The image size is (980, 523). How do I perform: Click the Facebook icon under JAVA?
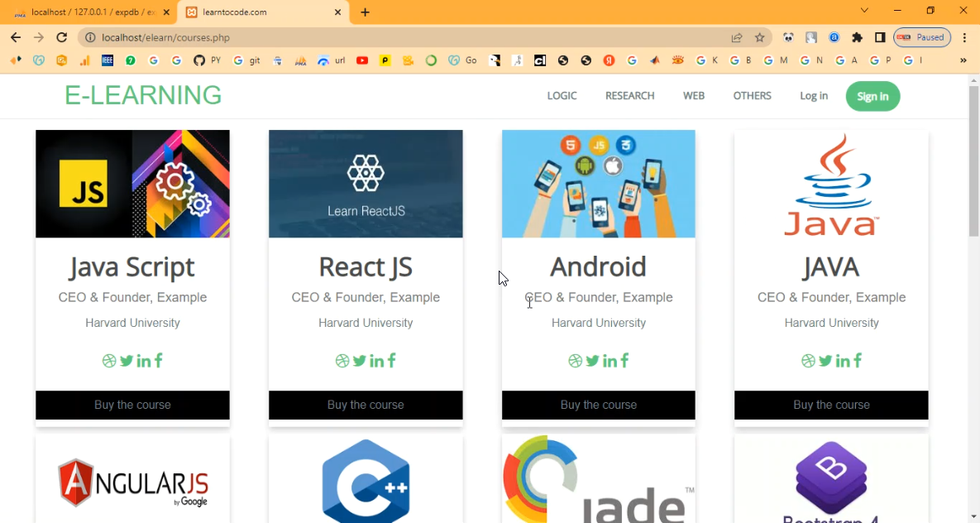pyautogui.click(x=858, y=360)
